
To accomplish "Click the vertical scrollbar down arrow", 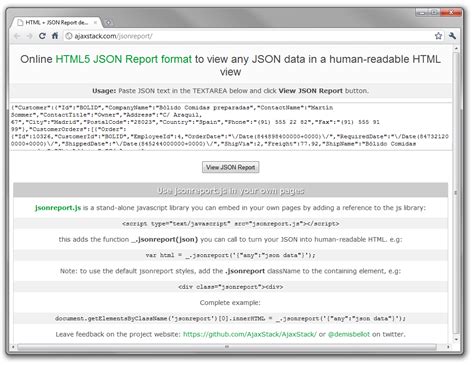I will 456,339.
